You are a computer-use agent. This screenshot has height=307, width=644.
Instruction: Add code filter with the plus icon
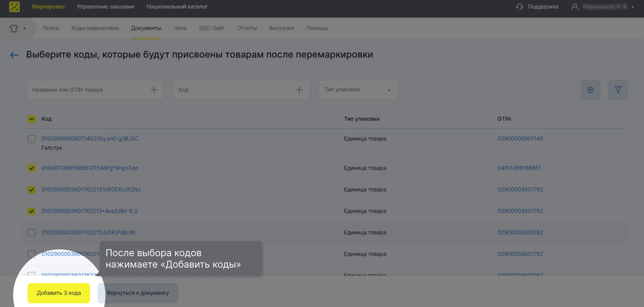pos(299,89)
